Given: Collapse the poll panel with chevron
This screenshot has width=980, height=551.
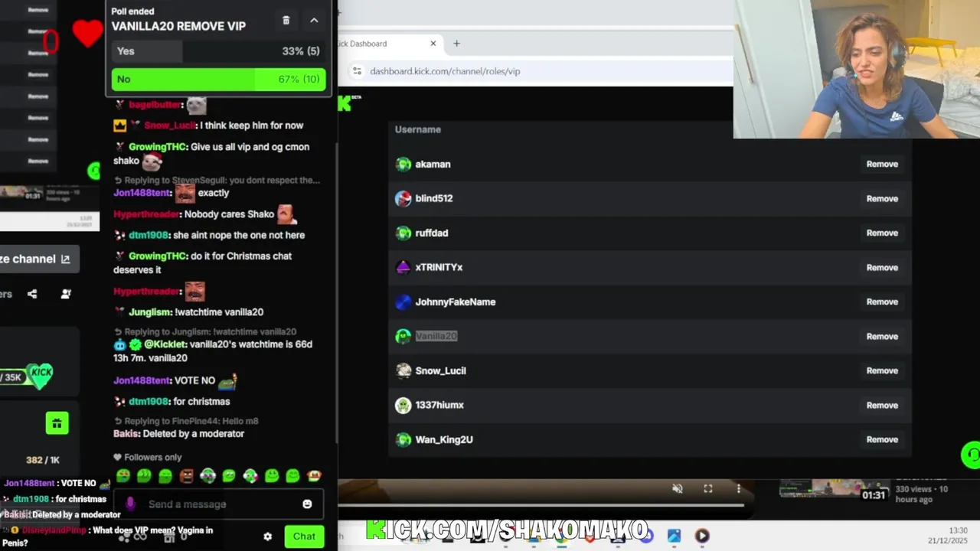Looking at the screenshot, I should coord(314,21).
